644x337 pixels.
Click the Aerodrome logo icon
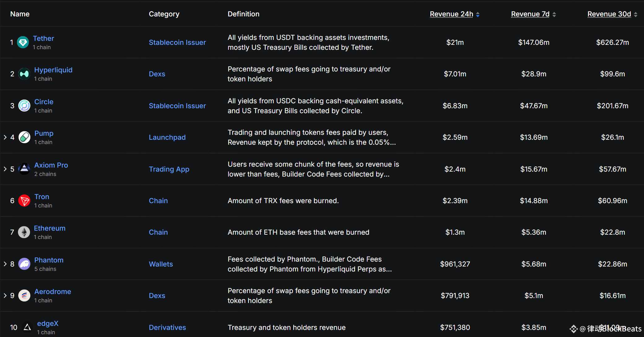point(24,296)
